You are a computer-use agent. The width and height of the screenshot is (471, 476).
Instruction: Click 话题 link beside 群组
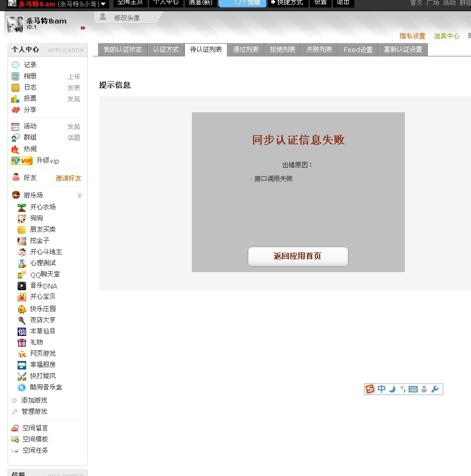[74, 138]
